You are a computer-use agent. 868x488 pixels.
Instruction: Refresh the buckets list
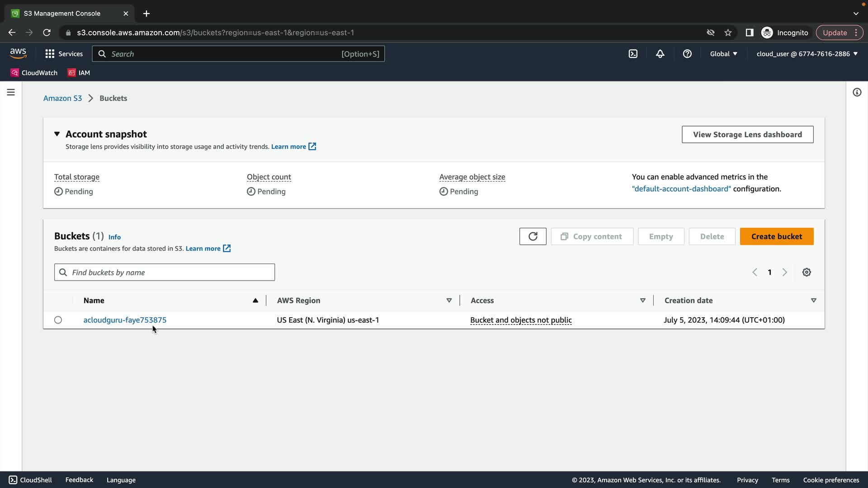(x=533, y=236)
